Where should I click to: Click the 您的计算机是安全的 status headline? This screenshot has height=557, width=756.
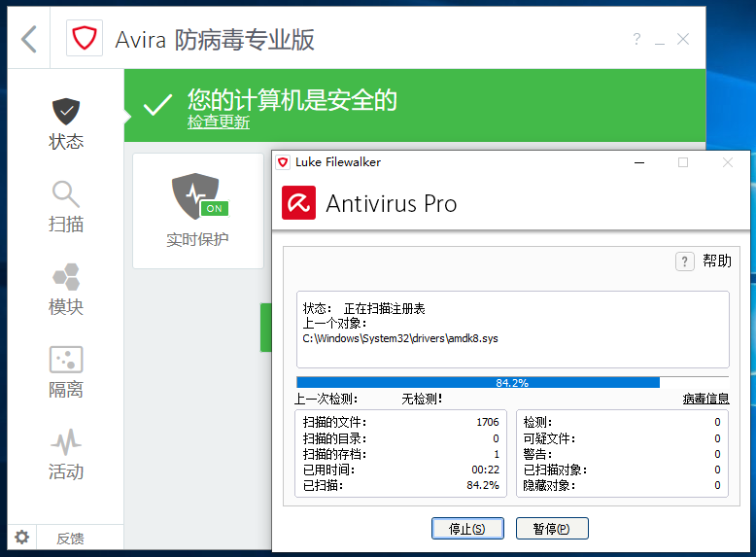[292, 100]
